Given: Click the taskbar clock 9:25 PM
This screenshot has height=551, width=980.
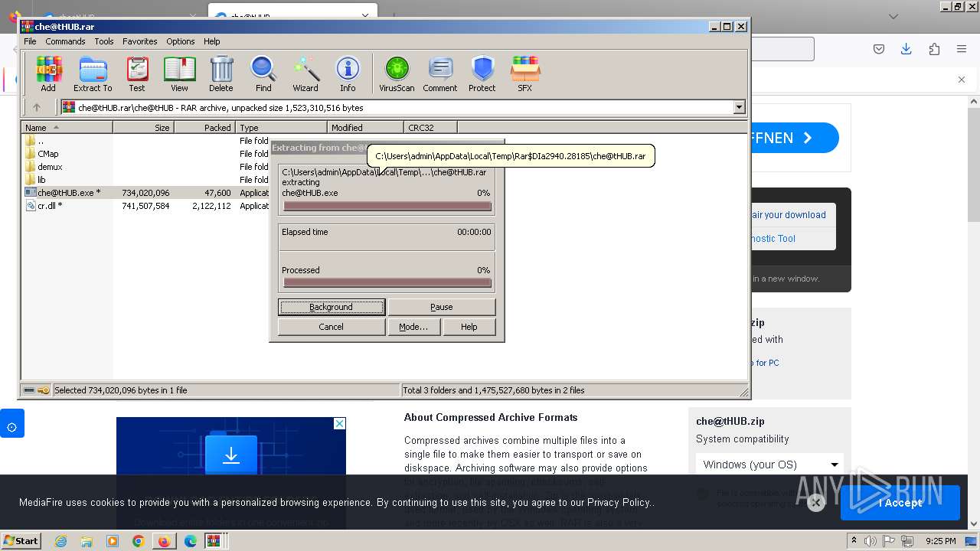Looking at the screenshot, I should tap(940, 541).
